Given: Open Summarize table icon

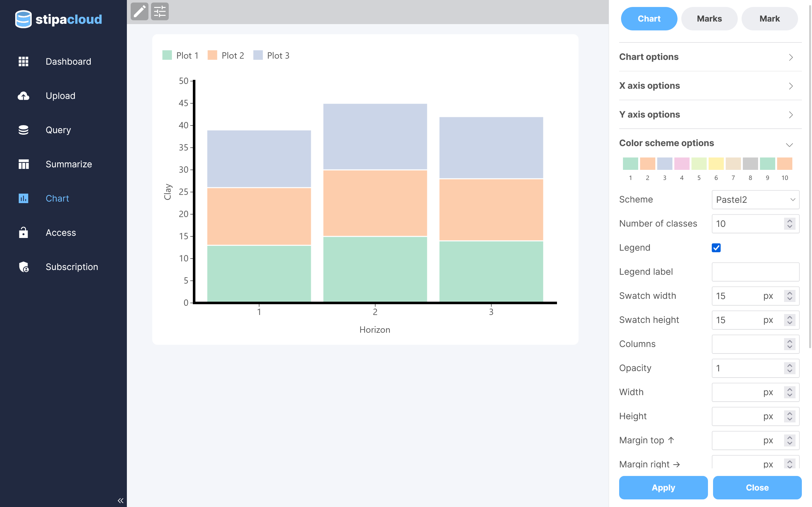Looking at the screenshot, I should click(x=23, y=164).
